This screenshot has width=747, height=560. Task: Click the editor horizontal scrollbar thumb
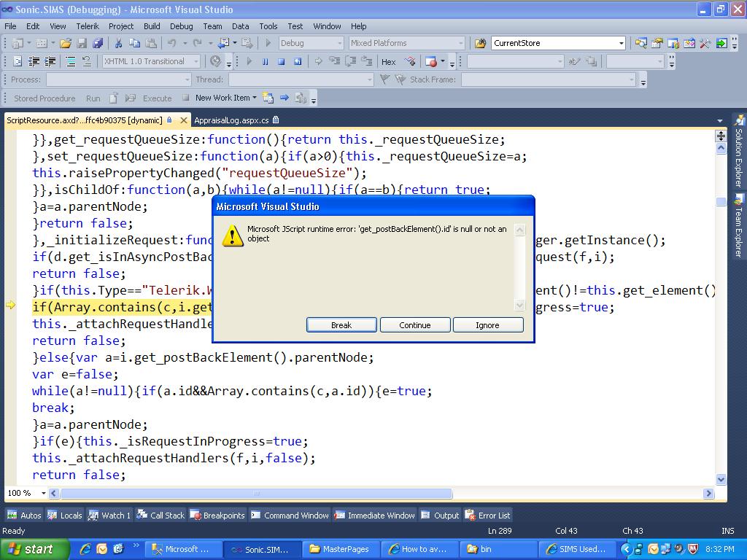click(256, 494)
